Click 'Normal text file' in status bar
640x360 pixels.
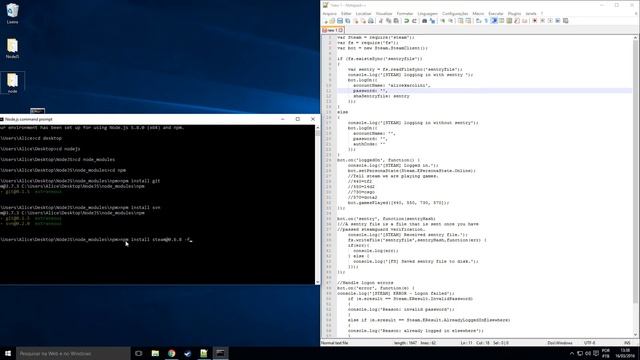[335, 343]
